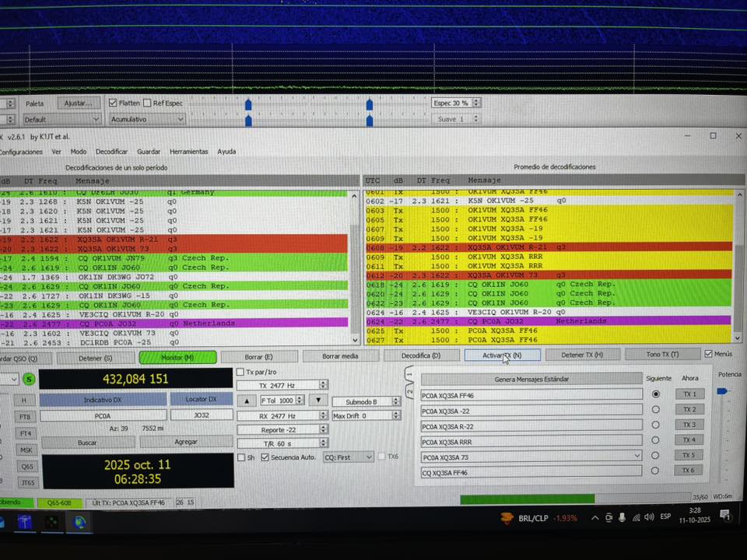Click the PC0A XQ3SA 73 message field

click(x=529, y=457)
